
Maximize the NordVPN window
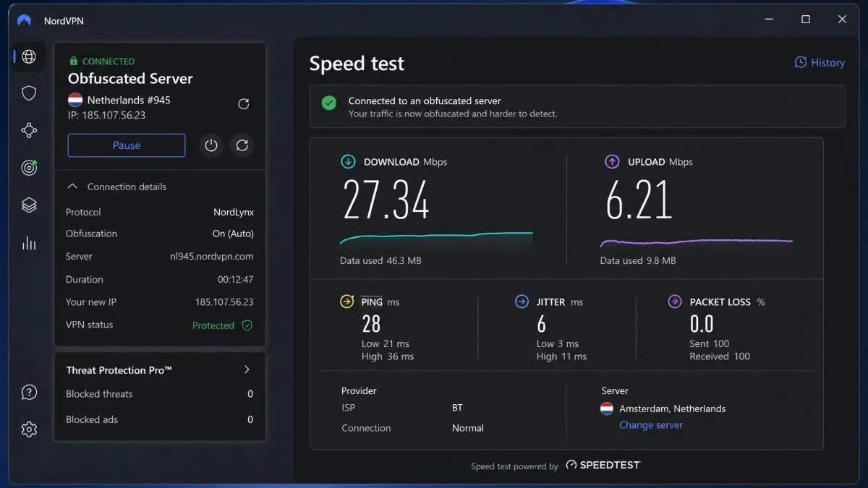[806, 20]
